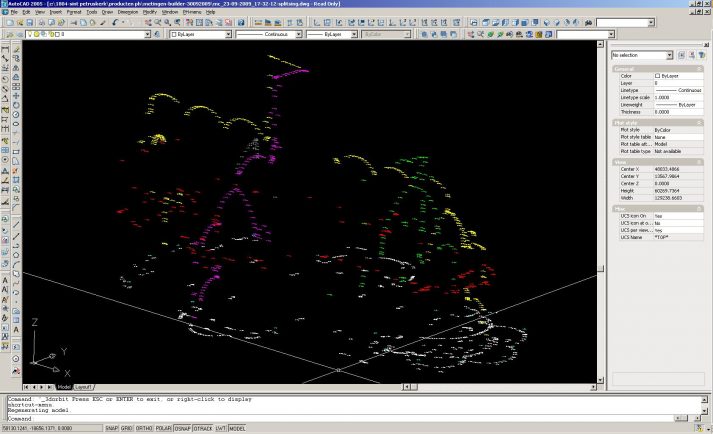
Task: Click the Plot/Print icon
Action: pyautogui.click(x=41, y=22)
